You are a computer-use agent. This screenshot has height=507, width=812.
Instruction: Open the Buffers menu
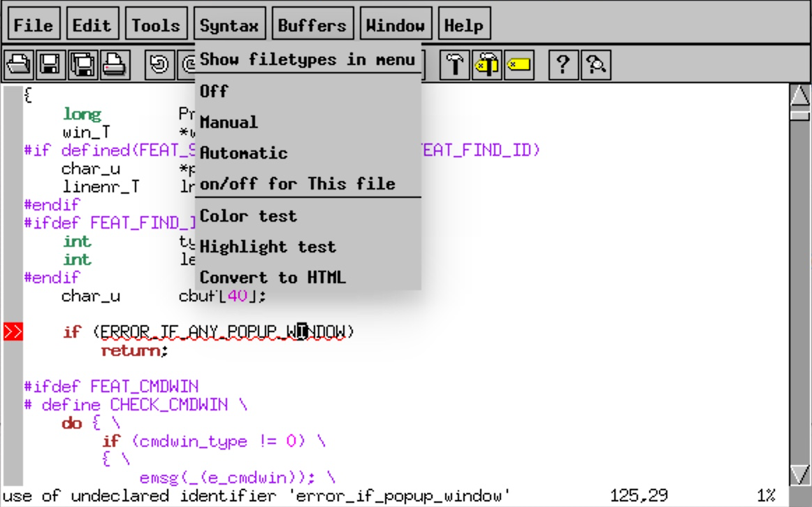[x=312, y=23]
